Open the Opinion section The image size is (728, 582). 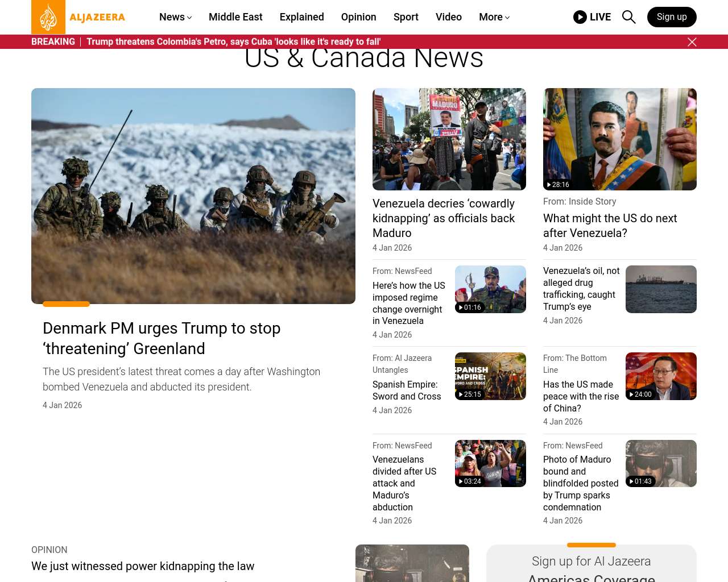pos(359,17)
